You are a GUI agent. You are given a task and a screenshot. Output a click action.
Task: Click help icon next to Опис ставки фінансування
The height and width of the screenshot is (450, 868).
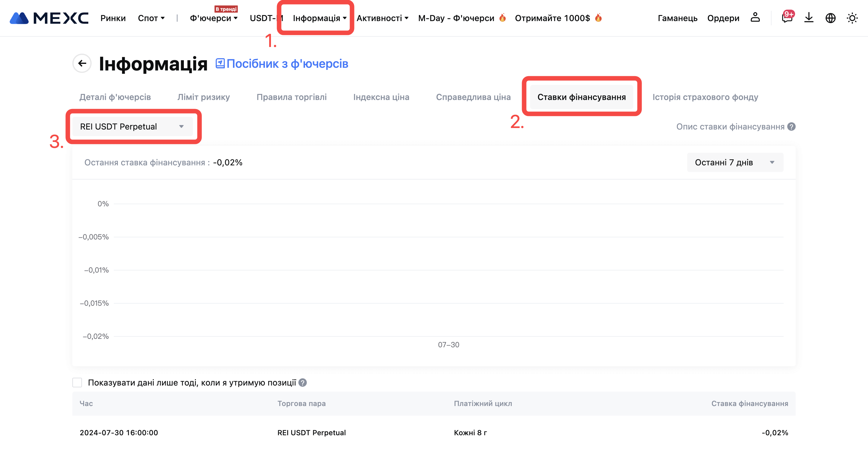[791, 127]
